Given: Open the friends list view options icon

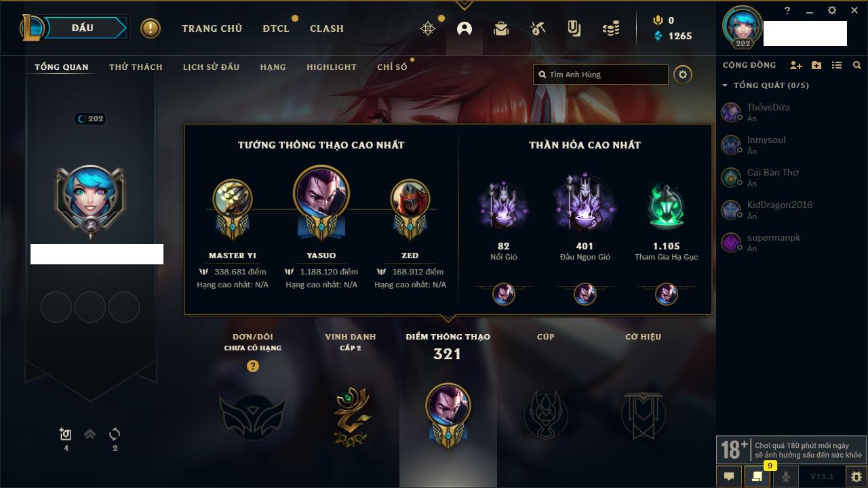Looking at the screenshot, I should (837, 65).
